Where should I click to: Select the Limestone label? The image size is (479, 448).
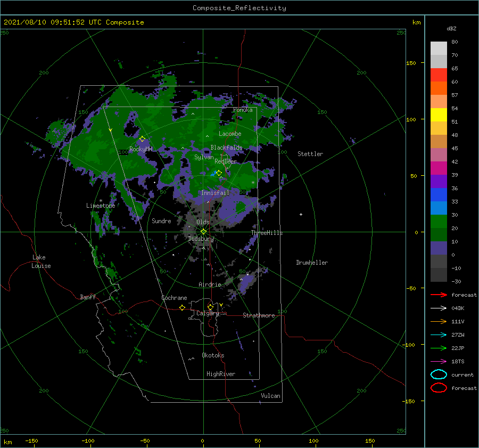[x=101, y=206]
